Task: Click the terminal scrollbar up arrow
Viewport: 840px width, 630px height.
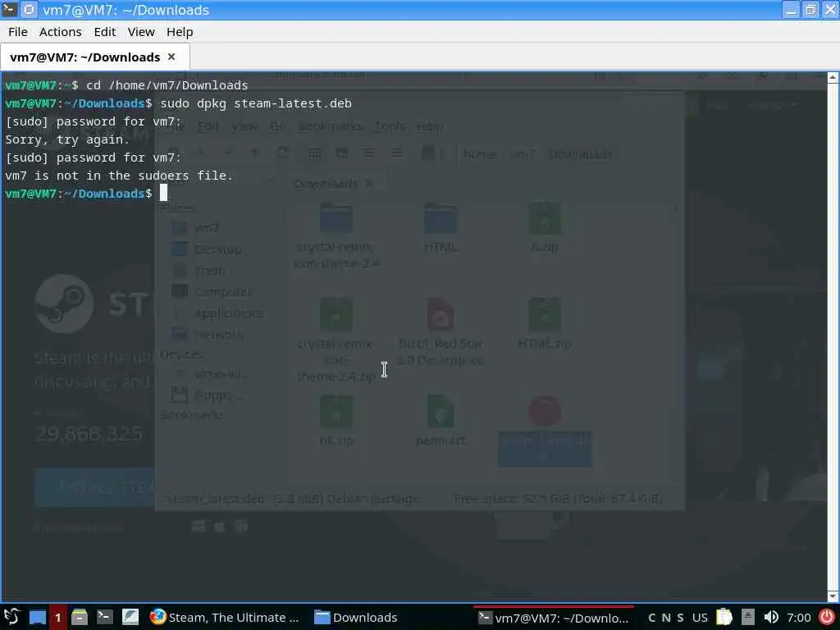Action: [833, 78]
